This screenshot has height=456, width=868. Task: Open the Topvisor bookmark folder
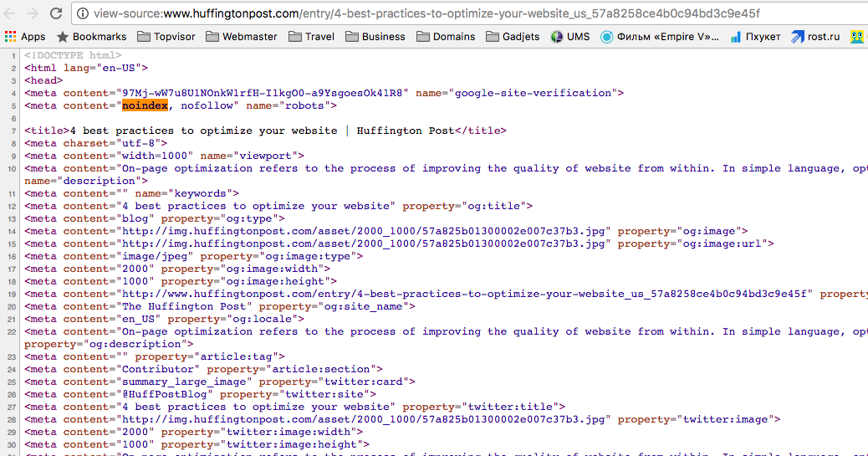coord(166,37)
